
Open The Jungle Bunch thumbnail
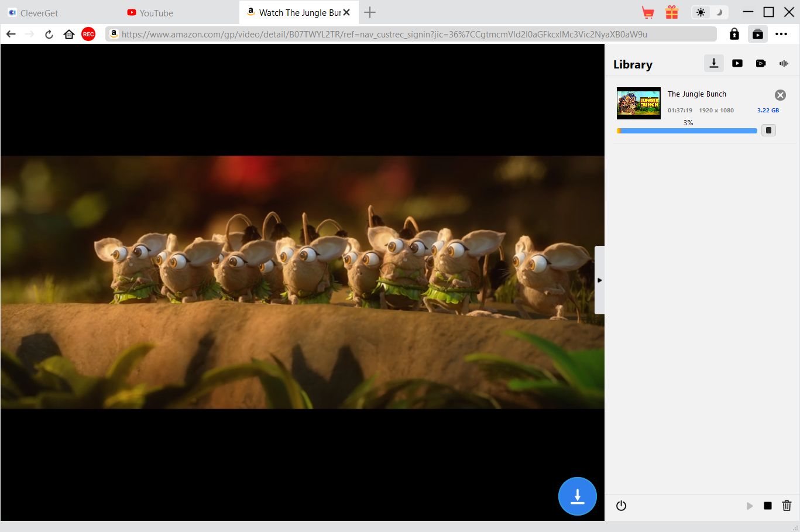638,103
